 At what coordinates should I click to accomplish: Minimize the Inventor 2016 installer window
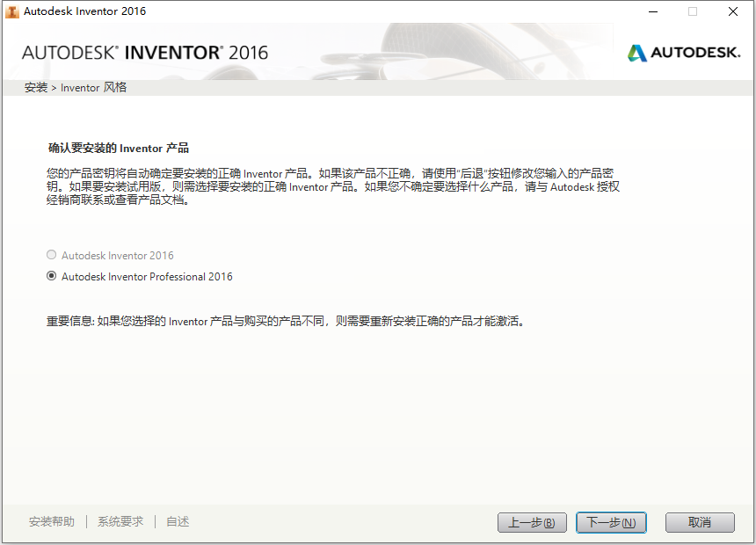[x=653, y=11]
